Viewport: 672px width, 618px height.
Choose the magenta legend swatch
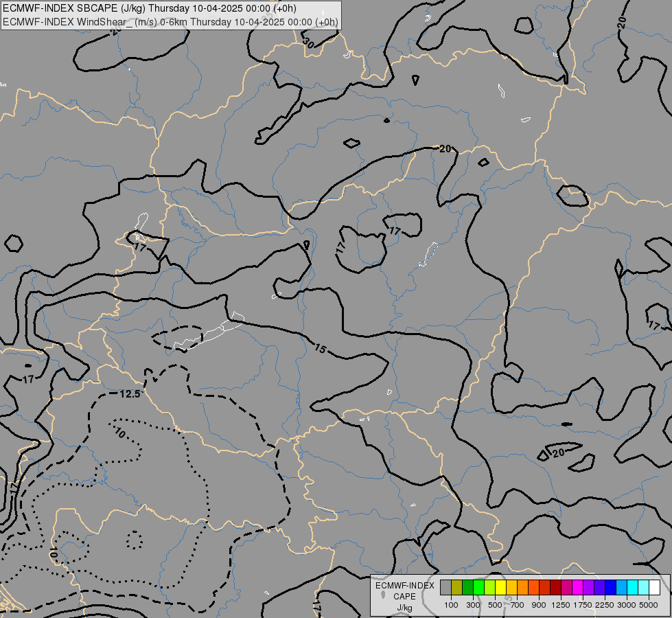point(578,588)
